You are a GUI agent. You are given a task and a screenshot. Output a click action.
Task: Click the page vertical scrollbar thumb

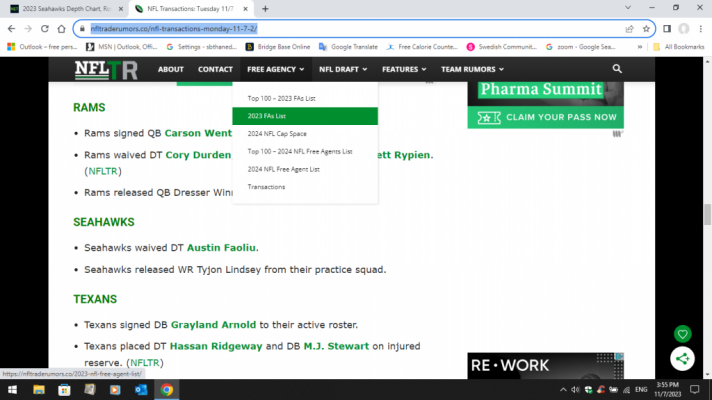pos(707,214)
